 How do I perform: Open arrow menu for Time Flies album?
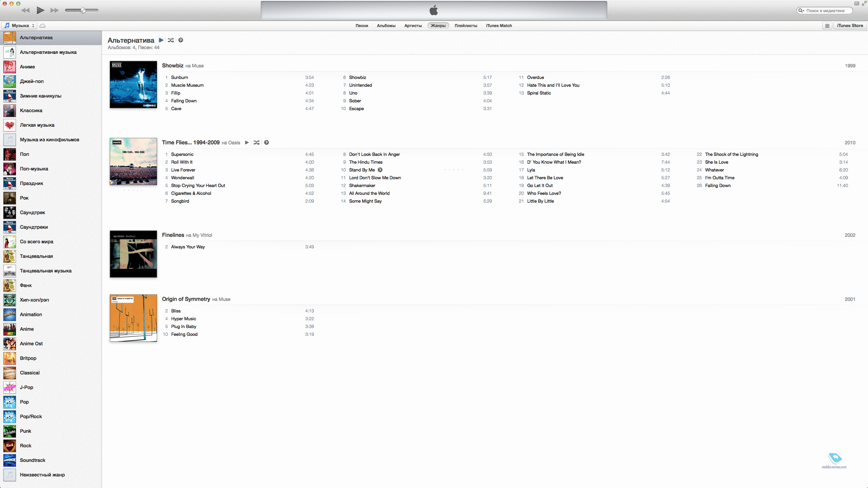coord(267,143)
